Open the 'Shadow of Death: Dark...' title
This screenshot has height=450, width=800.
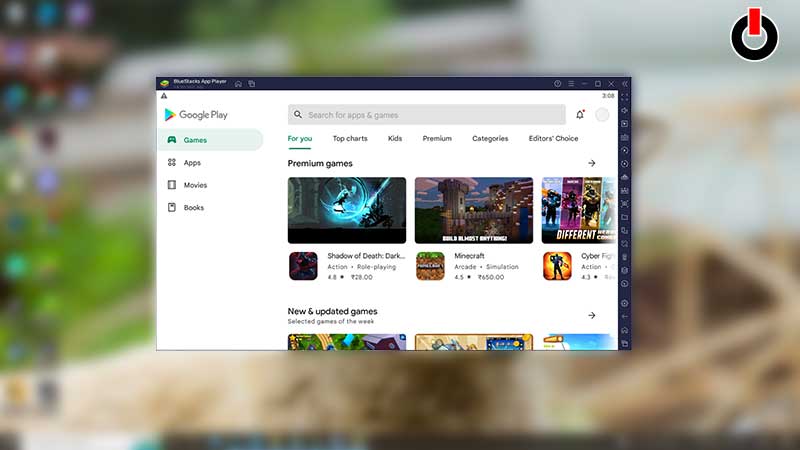click(366, 256)
